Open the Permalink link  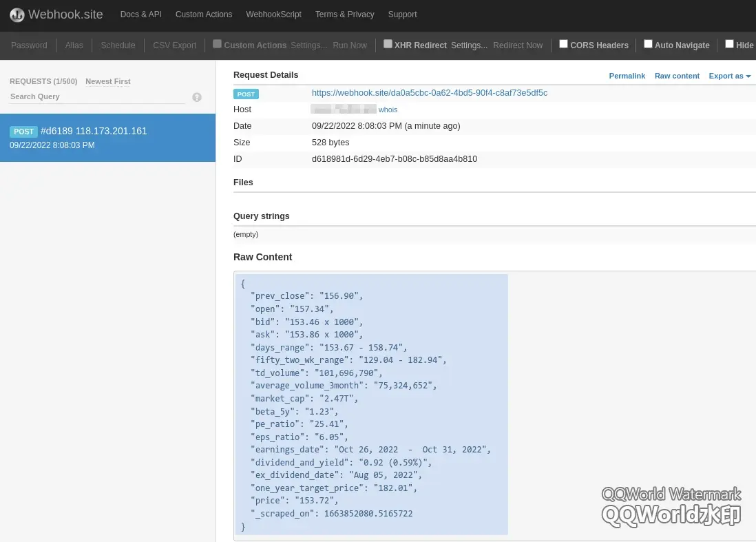tap(627, 76)
